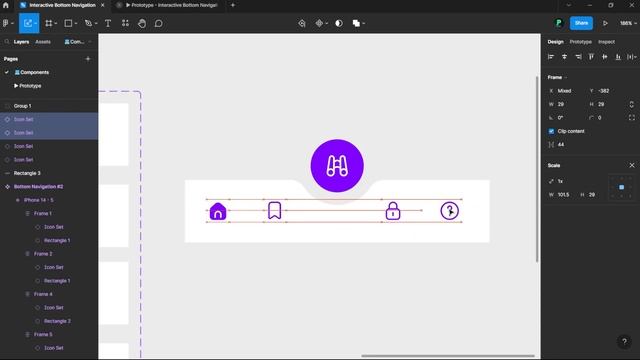Viewport: 640px width, 360px height.
Task: Select the Comment tool
Action: [158, 23]
